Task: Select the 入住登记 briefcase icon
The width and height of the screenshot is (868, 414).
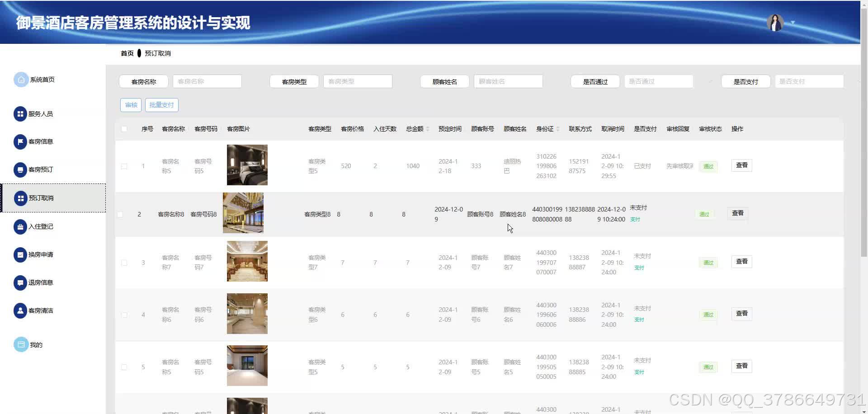Action: point(20,226)
